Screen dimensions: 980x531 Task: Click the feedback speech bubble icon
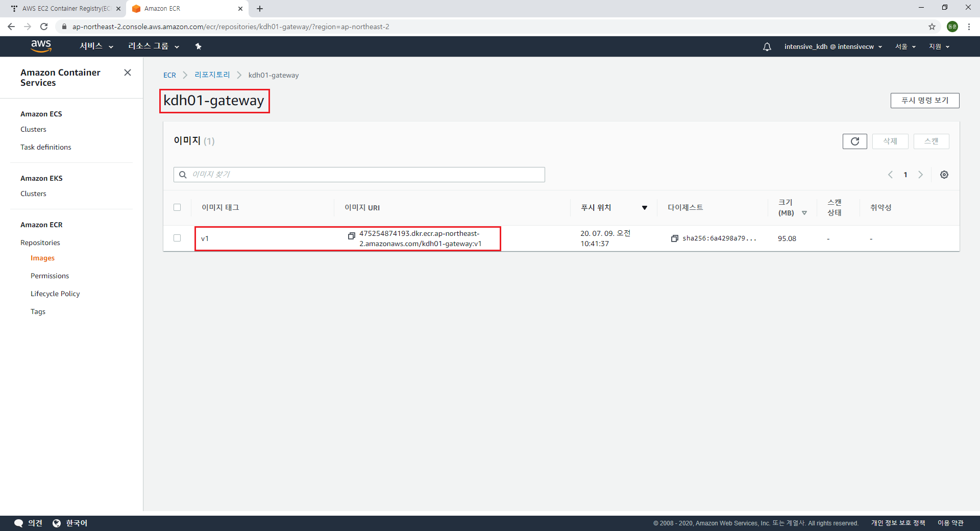19,523
